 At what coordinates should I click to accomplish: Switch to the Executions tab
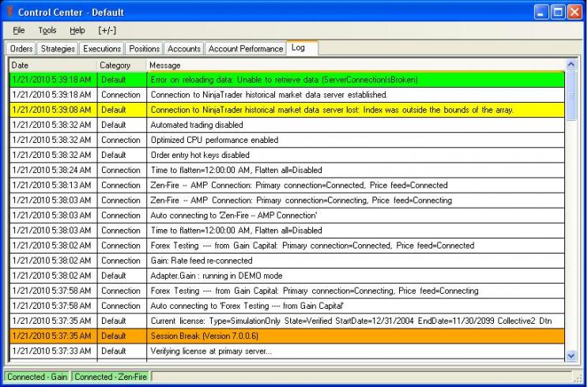(102, 49)
